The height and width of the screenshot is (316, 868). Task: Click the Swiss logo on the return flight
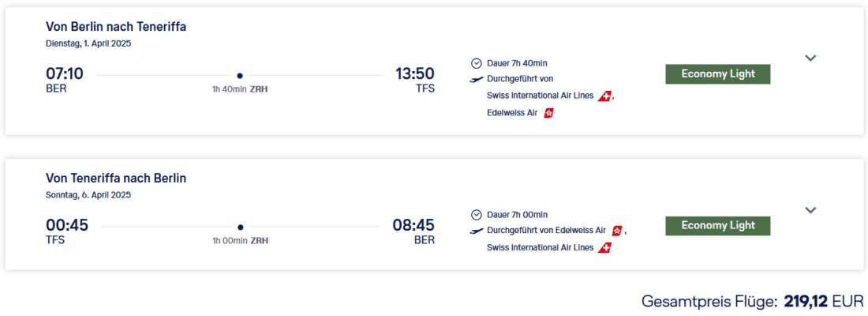point(605,248)
